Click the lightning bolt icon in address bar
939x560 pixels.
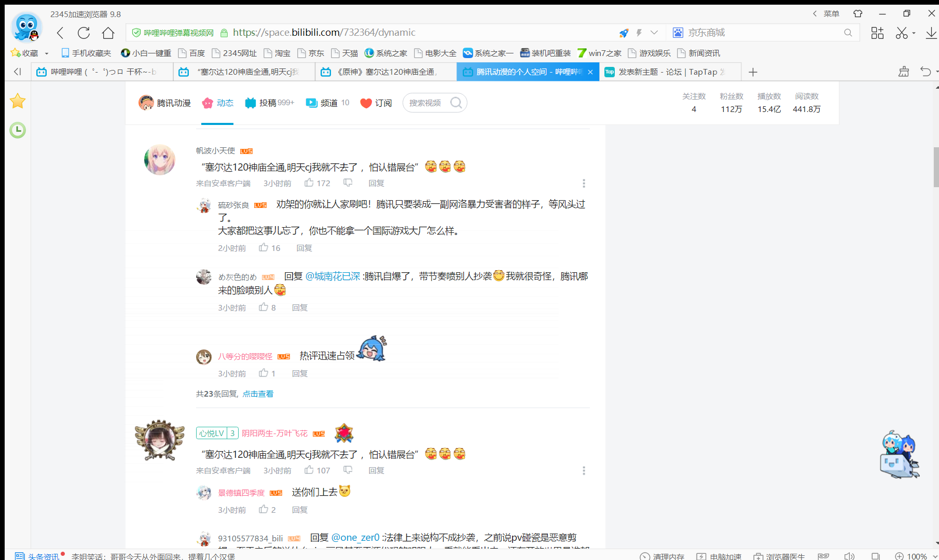tap(639, 33)
